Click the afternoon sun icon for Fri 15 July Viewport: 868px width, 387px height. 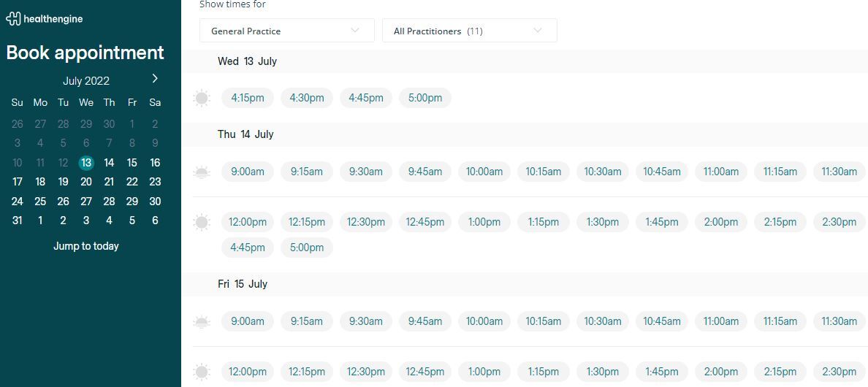[202, 372]
